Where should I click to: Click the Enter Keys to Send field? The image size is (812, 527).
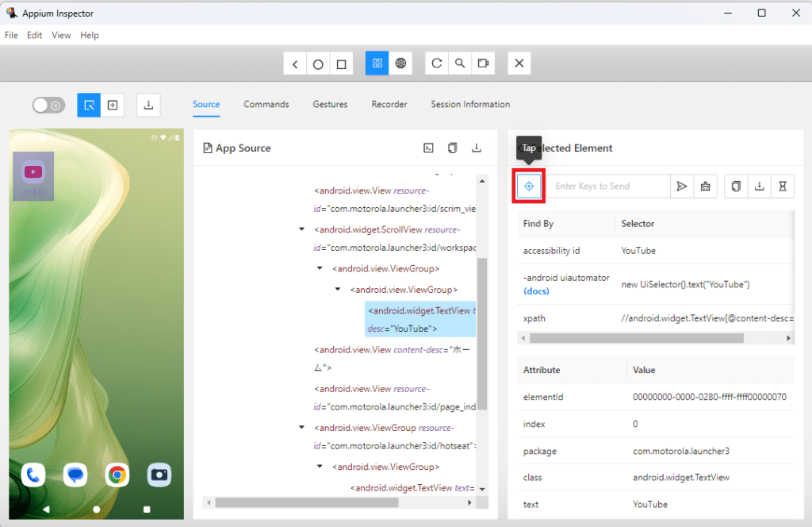608,186
